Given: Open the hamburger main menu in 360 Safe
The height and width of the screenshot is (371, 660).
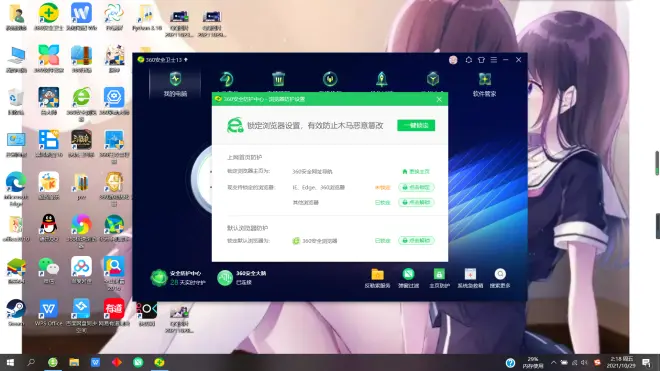Looking at the screenshot, I should coord(494,60).
